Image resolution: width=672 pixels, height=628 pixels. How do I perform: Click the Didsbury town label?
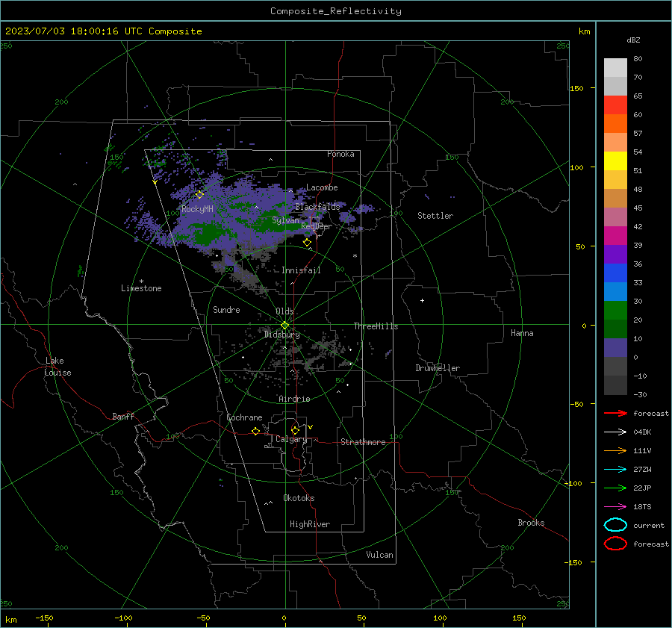click(x=282, y=335)
